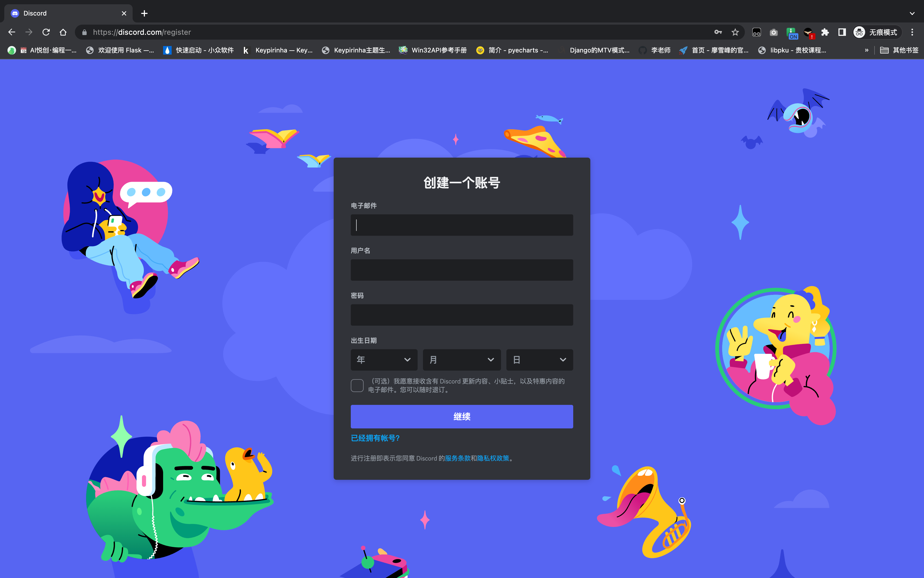Viewport: 924px width, 578px height.
Task: Close the Discord tab
Action: point(124,13)
